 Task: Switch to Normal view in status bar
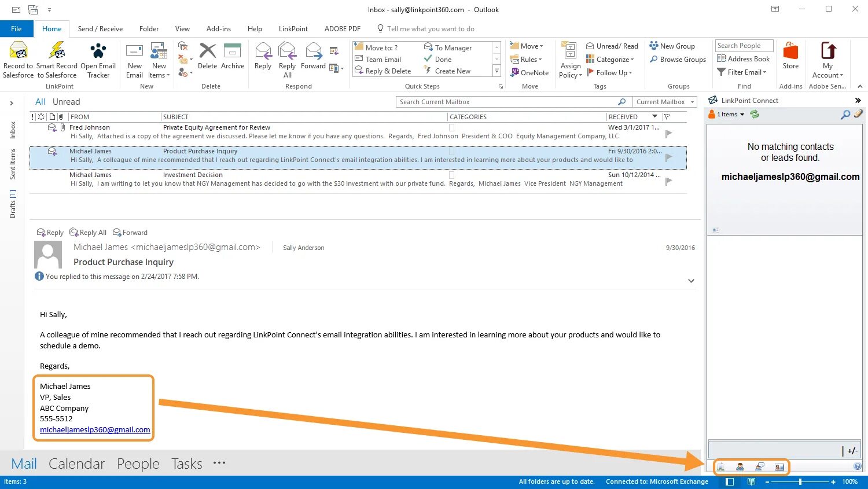pyautogui.click(x=730, y=481)
